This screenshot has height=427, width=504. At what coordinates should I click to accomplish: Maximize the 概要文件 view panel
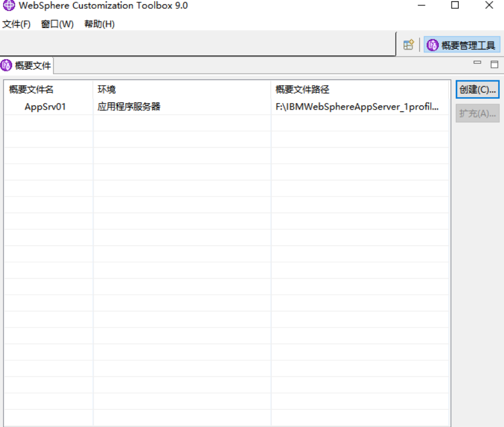point(494,64)
